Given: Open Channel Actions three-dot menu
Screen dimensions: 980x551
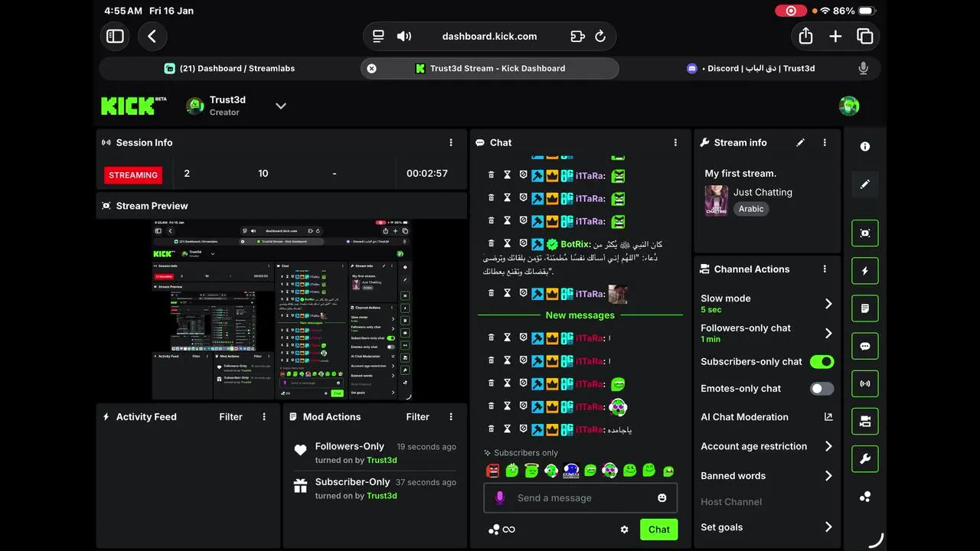Looking at the screenshot, I should click(x=825, y=269).
